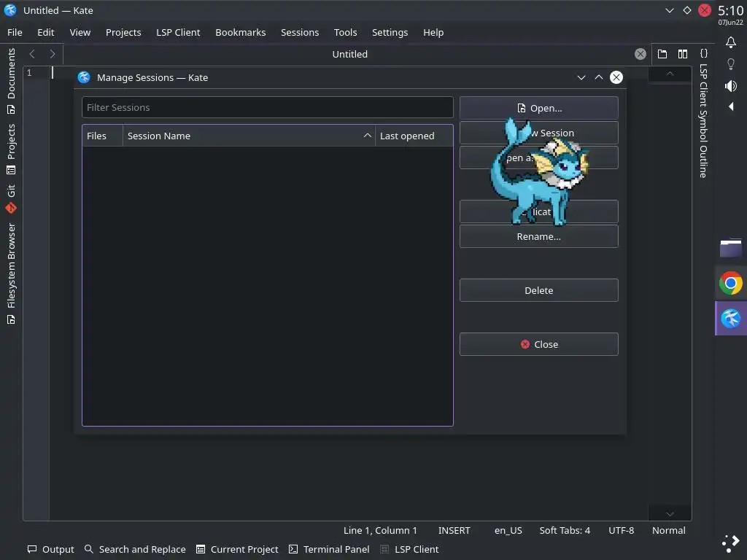Viewport: 747px width, 560px height.
Task: Open the UTF-8 encoding menu
Action: pyautogui.click(x=622, y=530)
